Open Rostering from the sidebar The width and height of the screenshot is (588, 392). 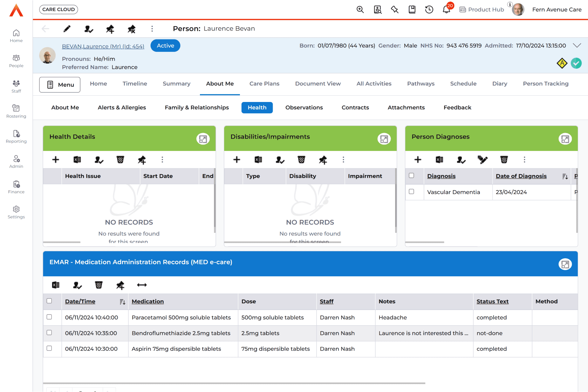click(x=16, y=111)
